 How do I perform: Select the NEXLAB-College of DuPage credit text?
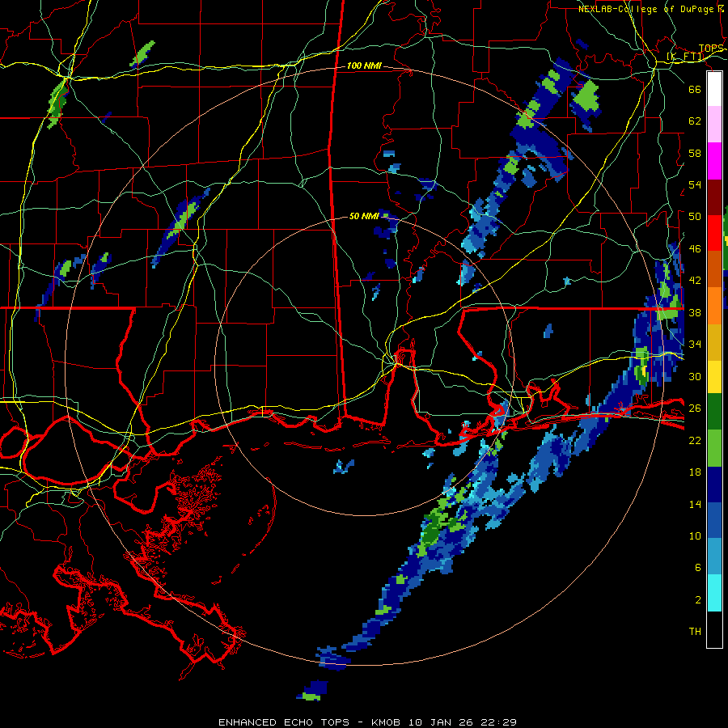(652, 9)
